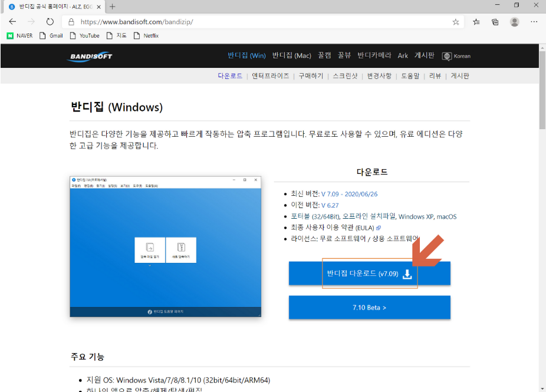Select the 도움말 sub-menu tab
The height and width of the screenshot is (392, 546).
(410, 76)
